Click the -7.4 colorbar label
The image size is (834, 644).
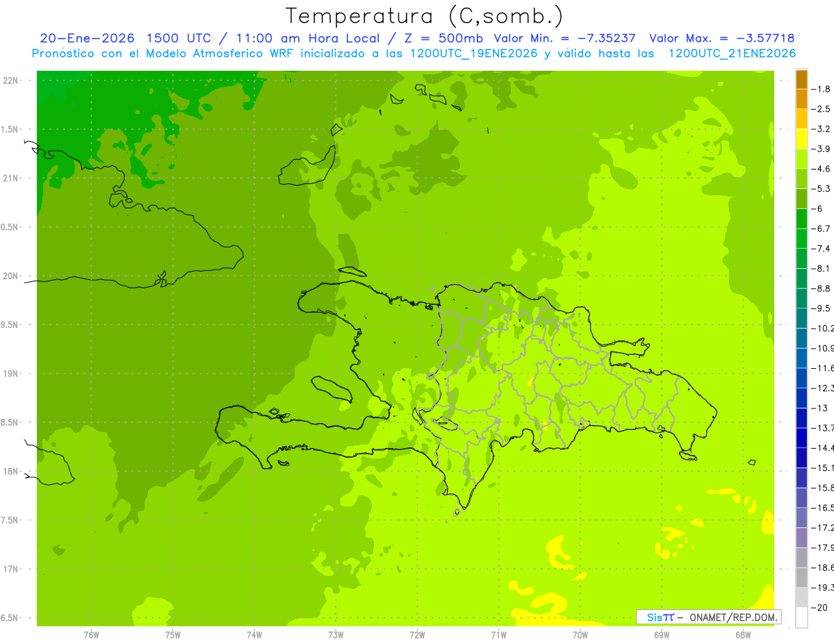click(x=821, y=249)
